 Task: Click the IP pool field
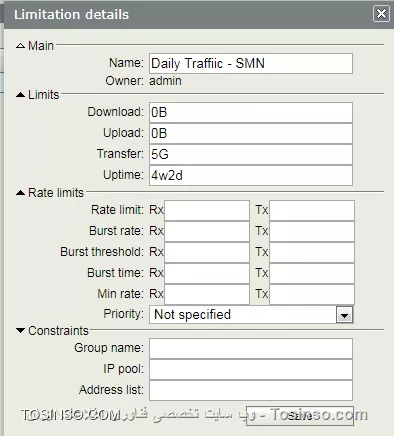pyautogui.click(x=251, y=370)
